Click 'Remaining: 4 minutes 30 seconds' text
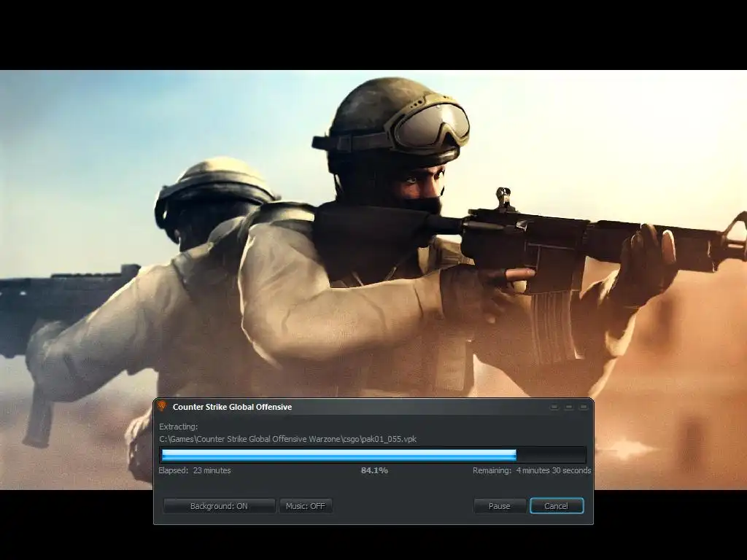 tap(532, 470)
